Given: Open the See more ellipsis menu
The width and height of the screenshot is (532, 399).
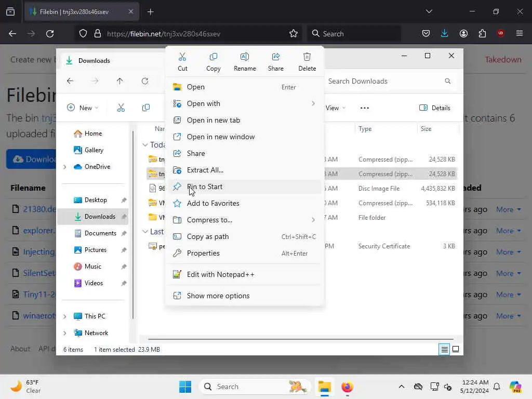Looking at the screenshot, I should point(364,108).
